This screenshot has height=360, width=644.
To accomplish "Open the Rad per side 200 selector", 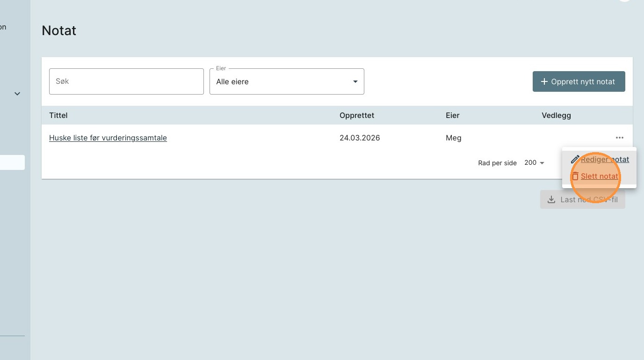I will [x=534, y=163].
